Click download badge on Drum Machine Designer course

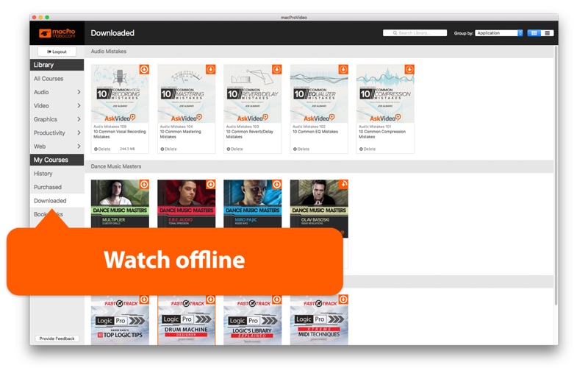211,300
